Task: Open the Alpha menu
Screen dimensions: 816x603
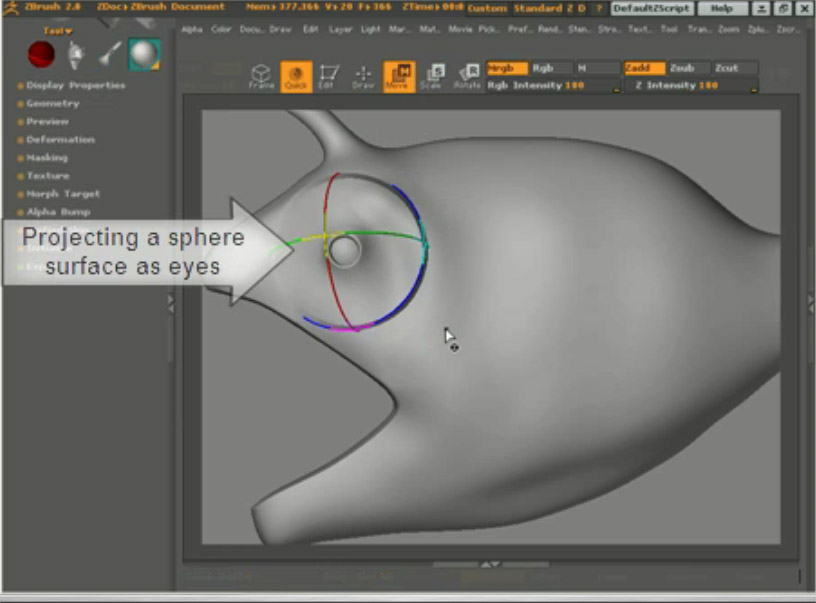Action: [191, 30]
